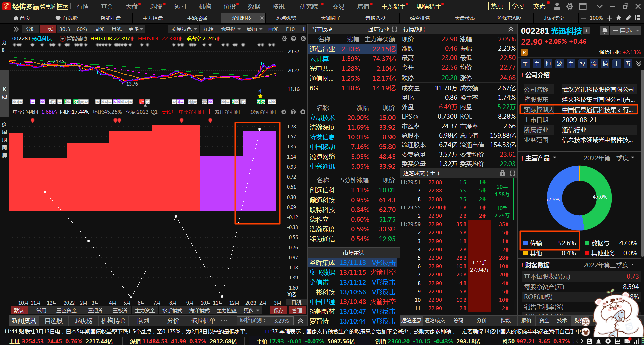Screen dimensions: 644x345
Task: Close the K-line chart panel
Action: click(x=303, y=39)
